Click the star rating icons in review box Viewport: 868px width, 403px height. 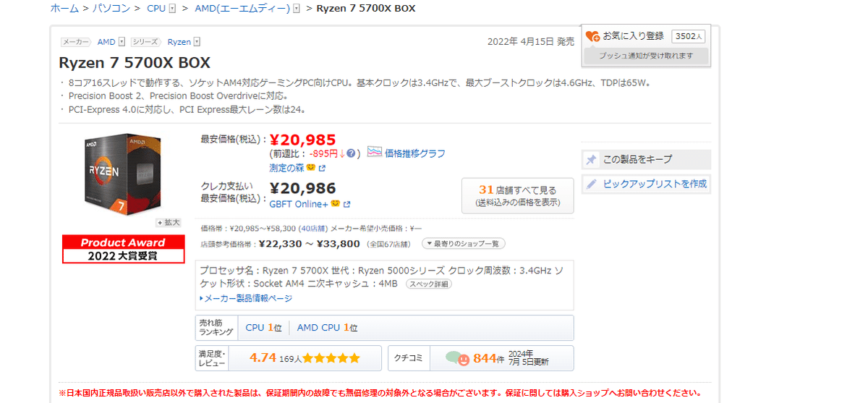click(331, 357)
